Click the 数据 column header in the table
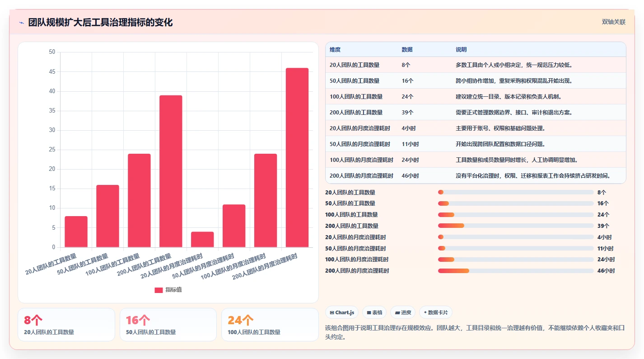 coord(407,49)
